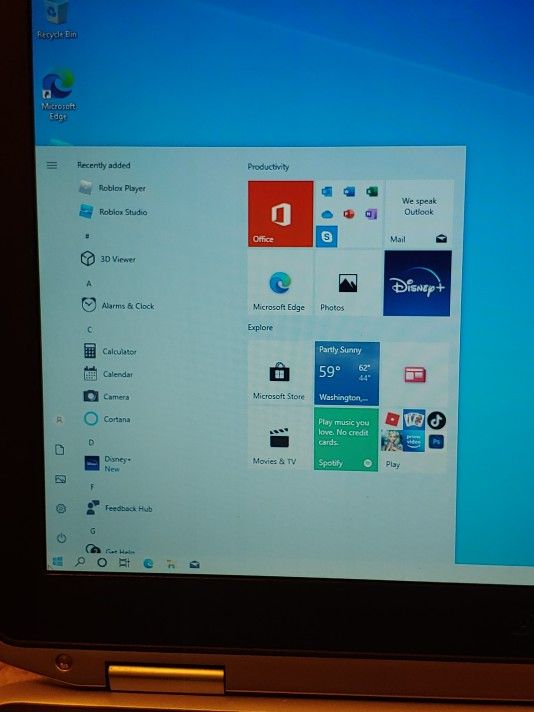This screenshot has height=712, width=534.
Task: Open the Outlook small tile
Action: (327, 192)
